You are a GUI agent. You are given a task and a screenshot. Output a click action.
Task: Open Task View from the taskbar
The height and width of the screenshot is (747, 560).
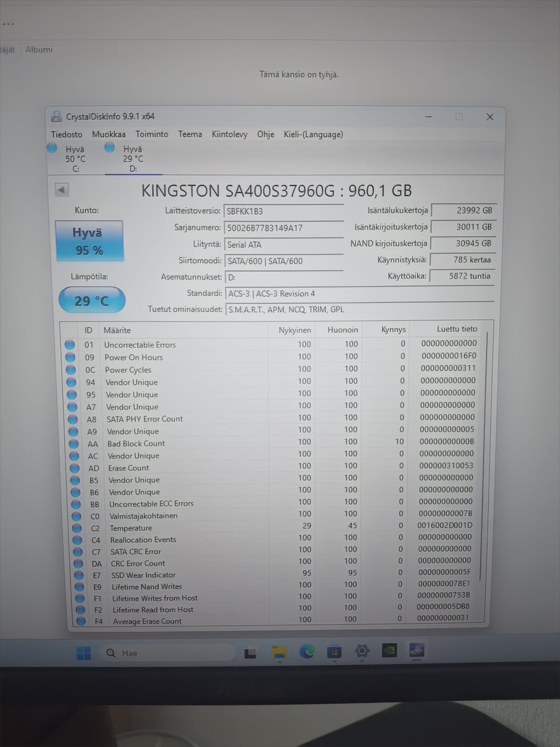[250, 653]
